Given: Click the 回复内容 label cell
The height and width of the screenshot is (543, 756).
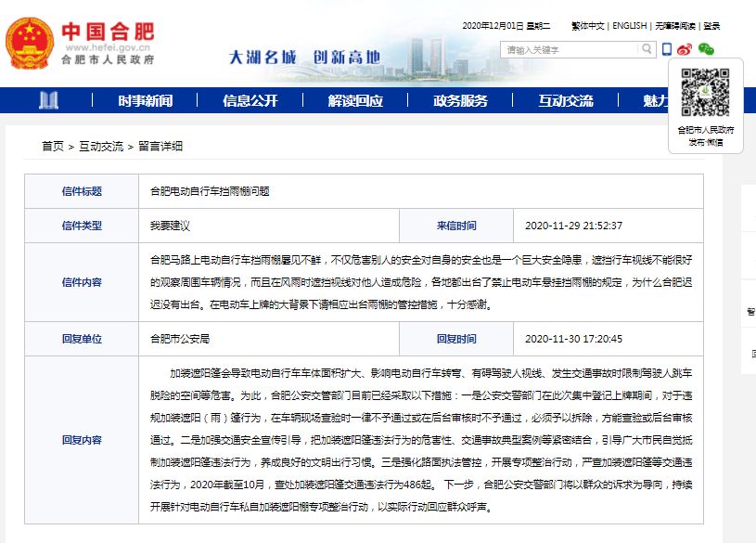Looking at the screenshot, I should pos(82,440).
